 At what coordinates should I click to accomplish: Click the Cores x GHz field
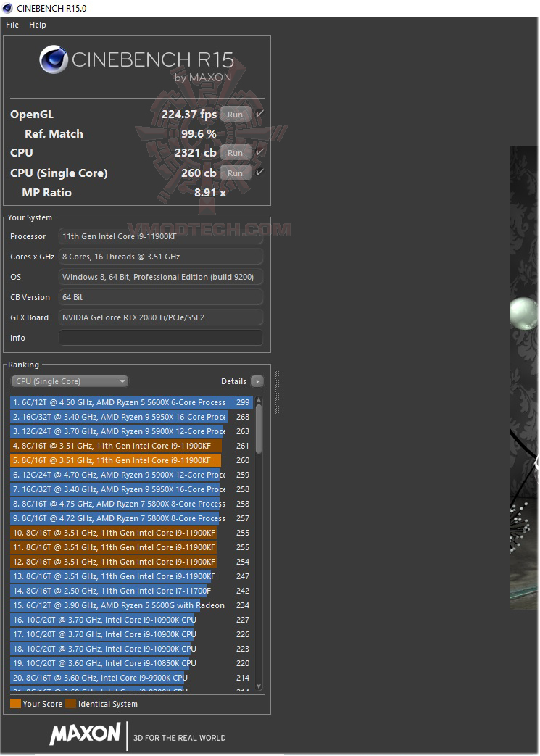(x=161, y=257)
